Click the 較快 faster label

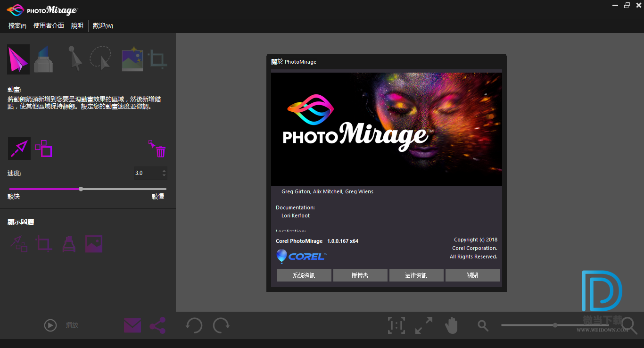14,197
